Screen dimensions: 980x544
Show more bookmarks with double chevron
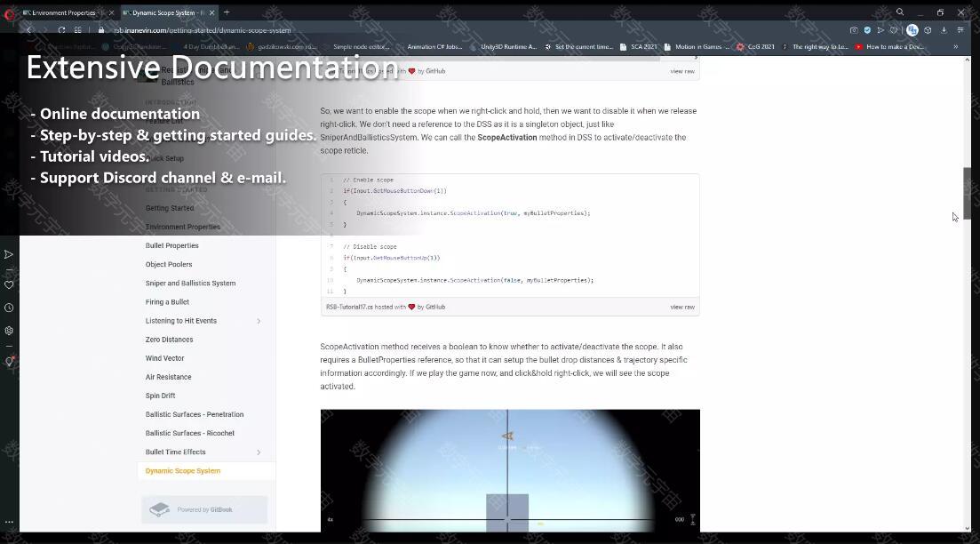pyautogui.click(x=956, y=47)
